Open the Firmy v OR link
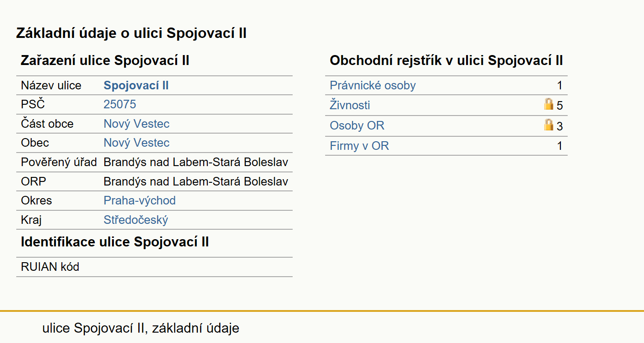The height and width of the screenshot is (343, 644). [359, 146]
